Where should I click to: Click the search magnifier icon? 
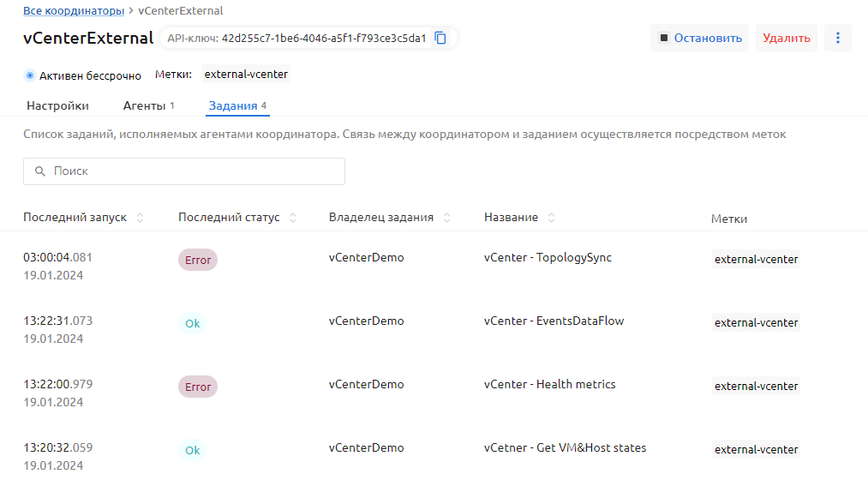(x=39, y=171)
